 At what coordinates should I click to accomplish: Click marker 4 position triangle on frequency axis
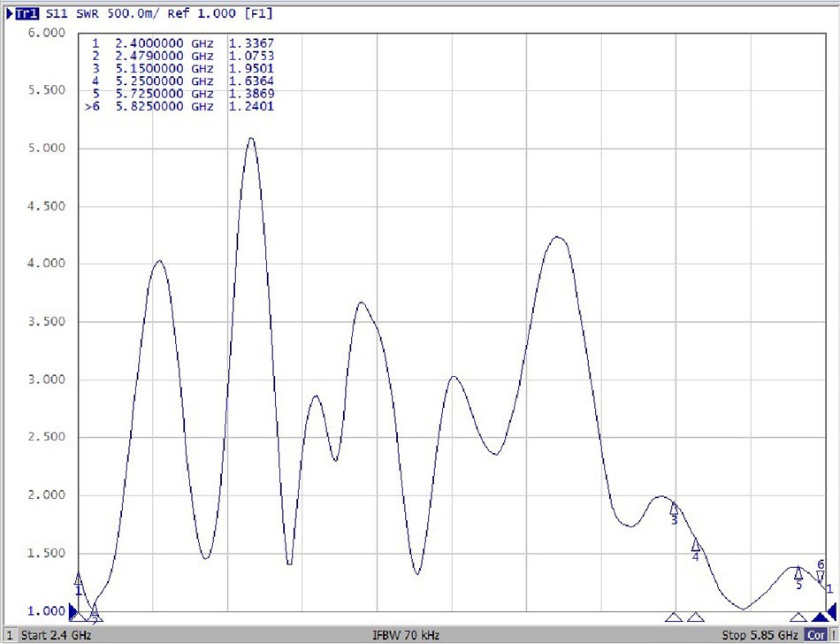point(695,617)
